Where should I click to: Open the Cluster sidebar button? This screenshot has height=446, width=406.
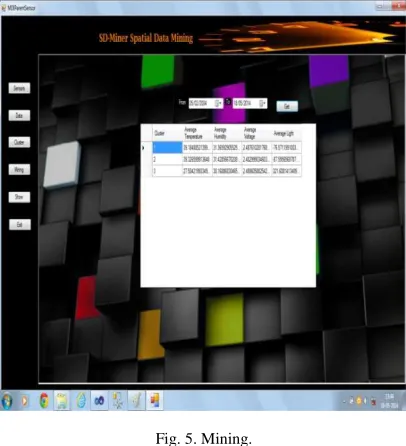point(19,142)
